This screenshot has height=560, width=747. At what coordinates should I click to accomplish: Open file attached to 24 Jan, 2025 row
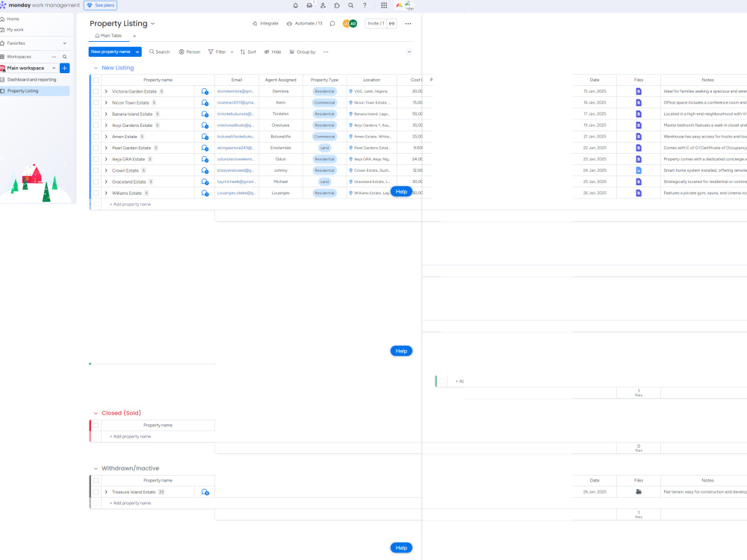[639, 170]
